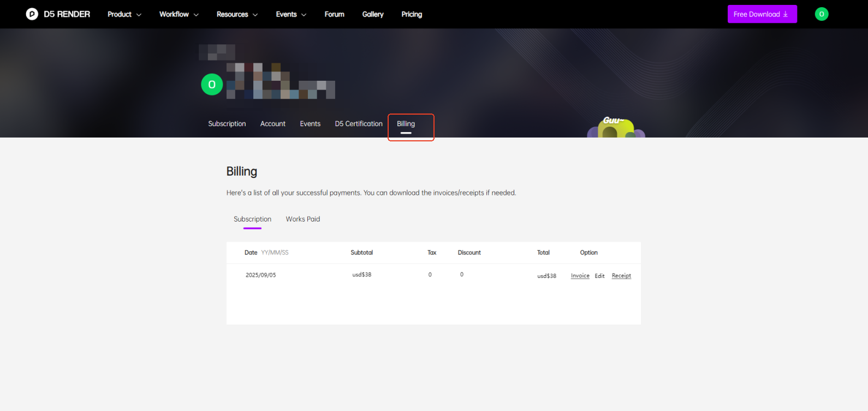The height and width of the screenshot is (411, 868).
Task: Click the Date column header
Action: [x=251, y=253]
